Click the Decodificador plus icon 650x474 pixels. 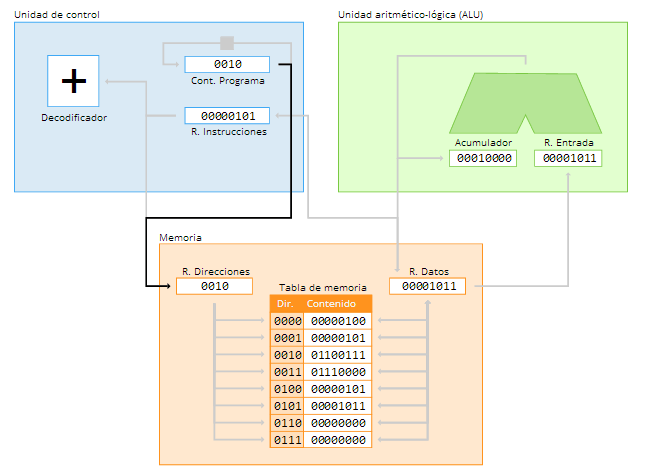pyautogui.click(x=73, y=81)
